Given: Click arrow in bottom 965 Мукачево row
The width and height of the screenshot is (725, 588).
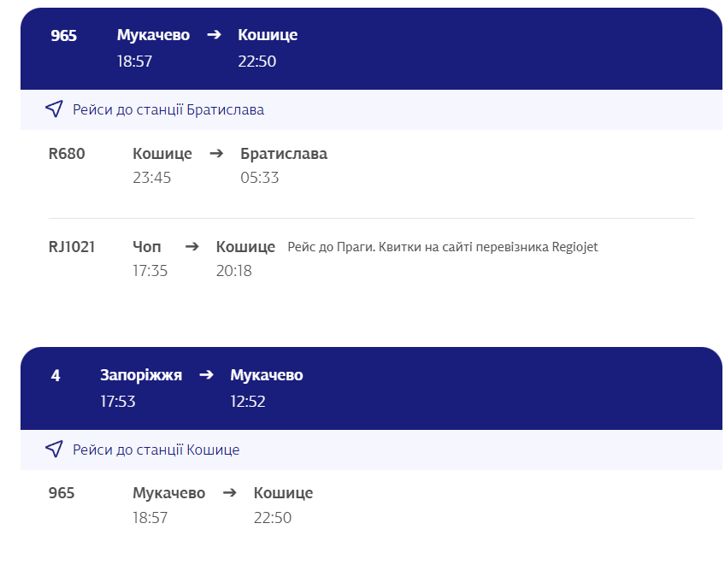Looking at the screenshot, I should coord(229,493).
